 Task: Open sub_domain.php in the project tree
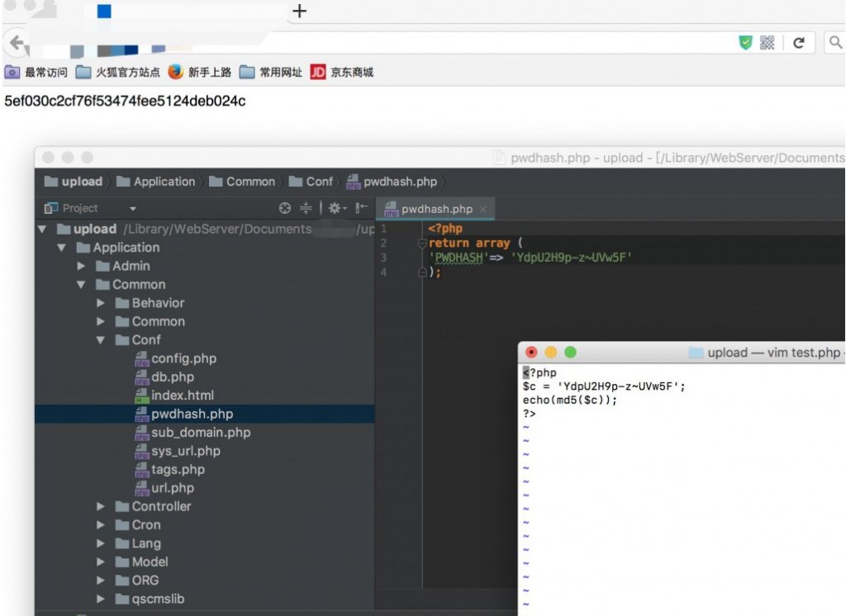coord(192,432)
